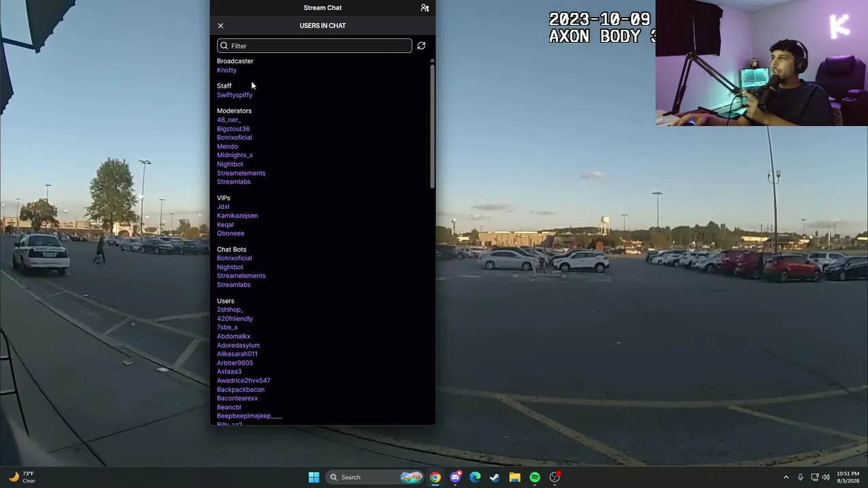Click user Baconteareхx
Image resolution: width=868 pixels, height=488 pixels.
pyautogui.click(x=237, y=399)
